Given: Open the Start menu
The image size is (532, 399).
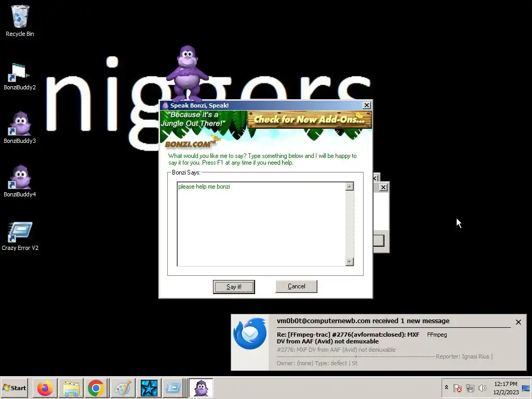Looking at the screenshot, I should [14, 388].
